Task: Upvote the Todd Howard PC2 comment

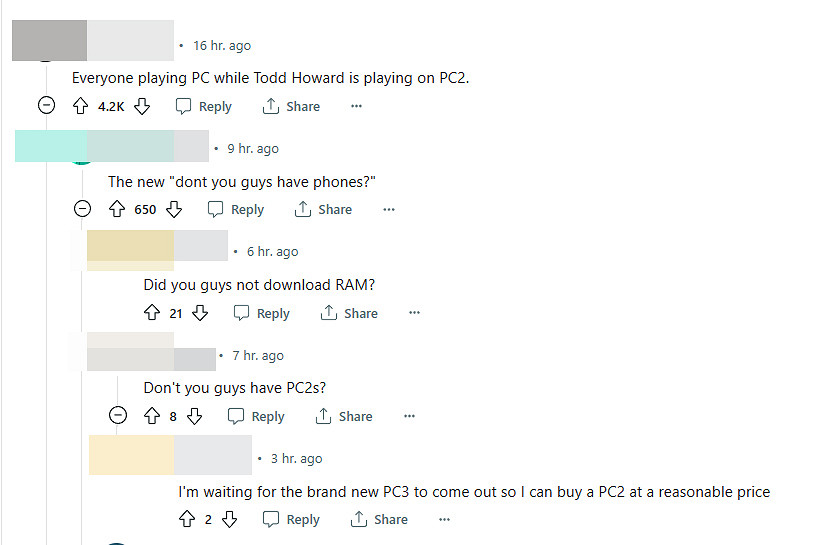Action: (81, 106)
